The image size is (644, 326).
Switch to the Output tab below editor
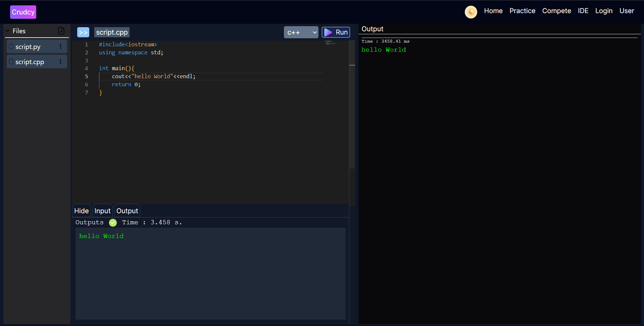coord(127,211)
